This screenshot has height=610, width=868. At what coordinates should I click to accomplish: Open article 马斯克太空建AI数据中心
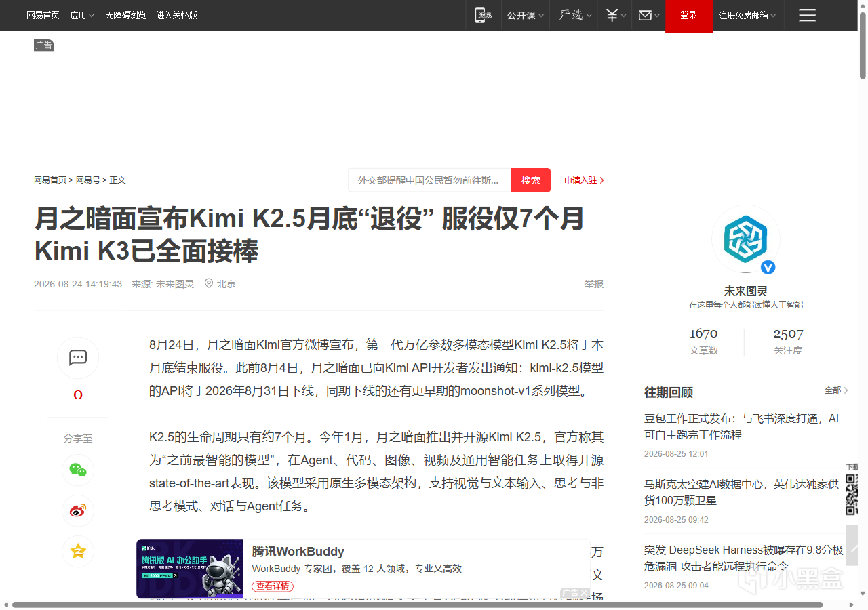tap(741, 492)
